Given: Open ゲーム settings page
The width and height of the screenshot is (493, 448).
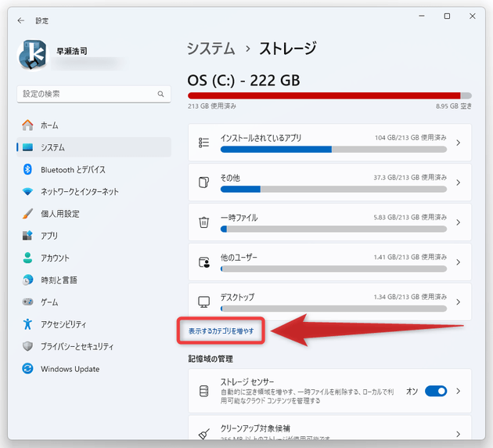Looking at the screenshot, I should [94, 302].
